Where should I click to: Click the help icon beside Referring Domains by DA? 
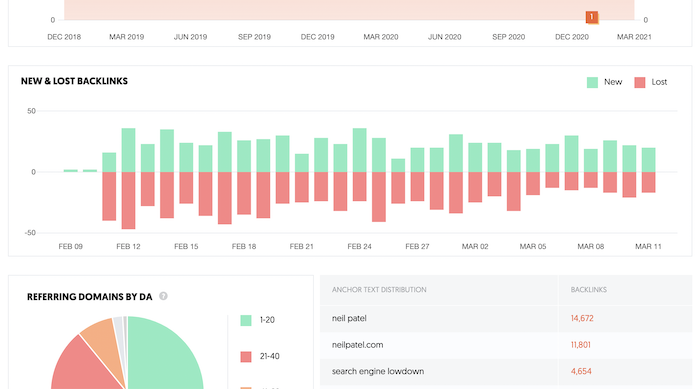(163, 296)
